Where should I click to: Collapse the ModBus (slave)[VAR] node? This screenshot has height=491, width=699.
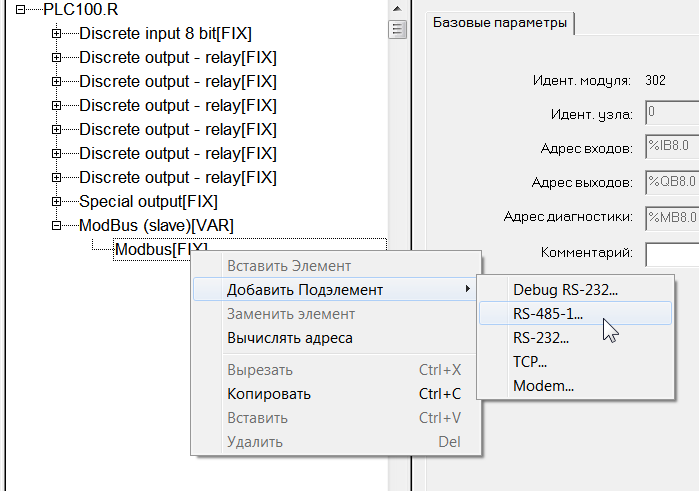(57, 225)
